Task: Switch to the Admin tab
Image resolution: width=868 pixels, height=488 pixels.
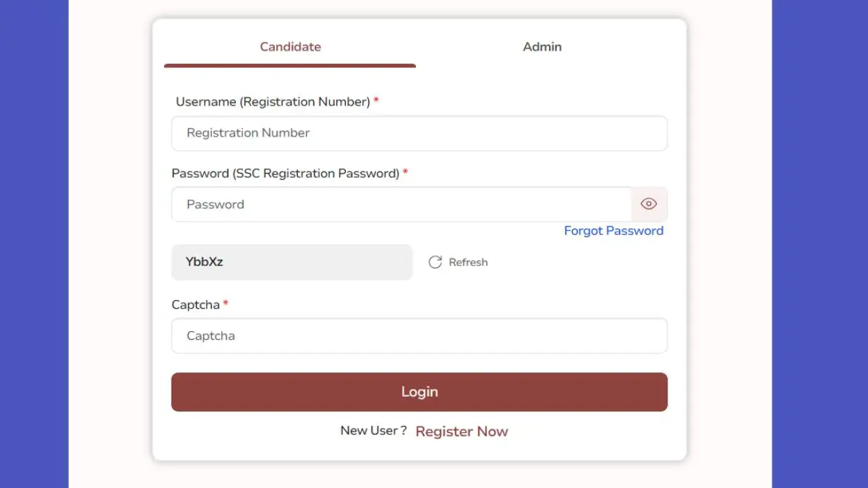Action: tap(542, 46)
